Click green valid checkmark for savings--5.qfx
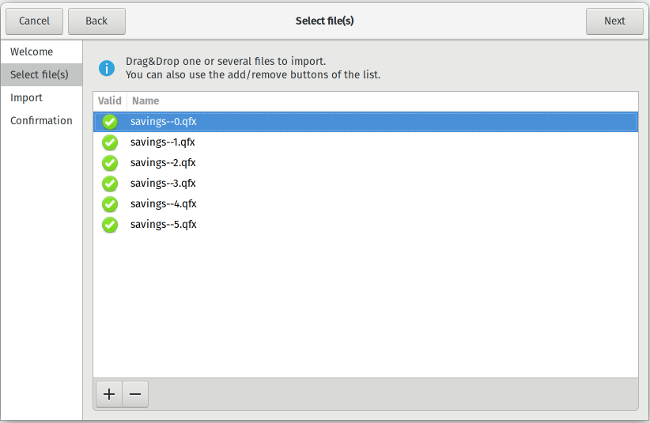650x423 pixels. (110, 225)
